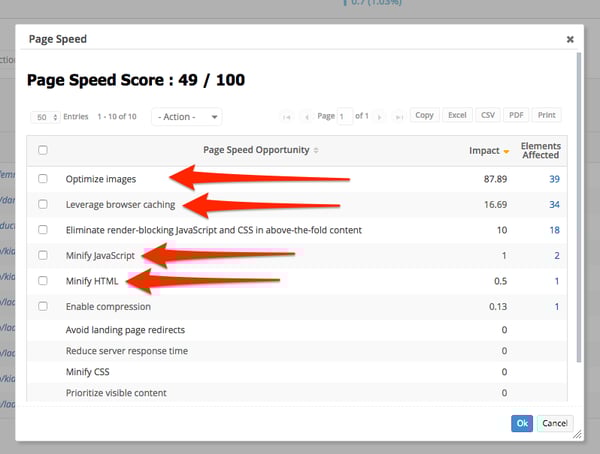Click Eliminate render-blocking JavaScript and CSS text

tap(214, 230)
